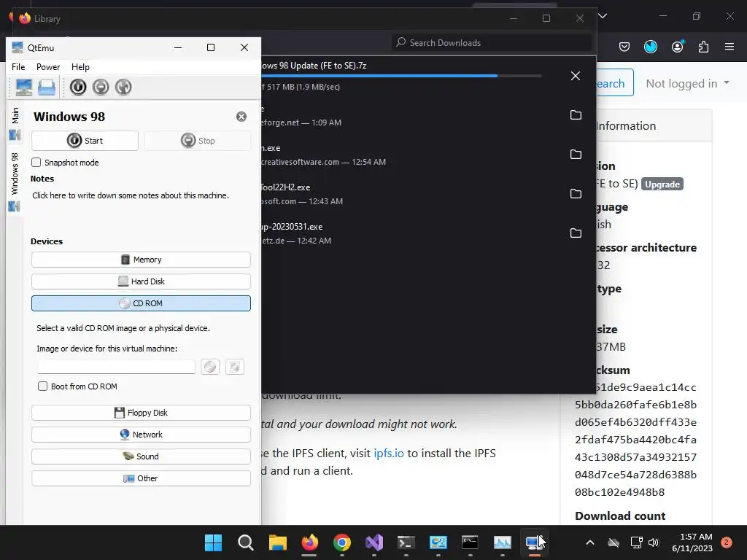The image size is (747, 560).
Task: Click the Restart icon in QtEmu toolbar
Action: point(123,87)
